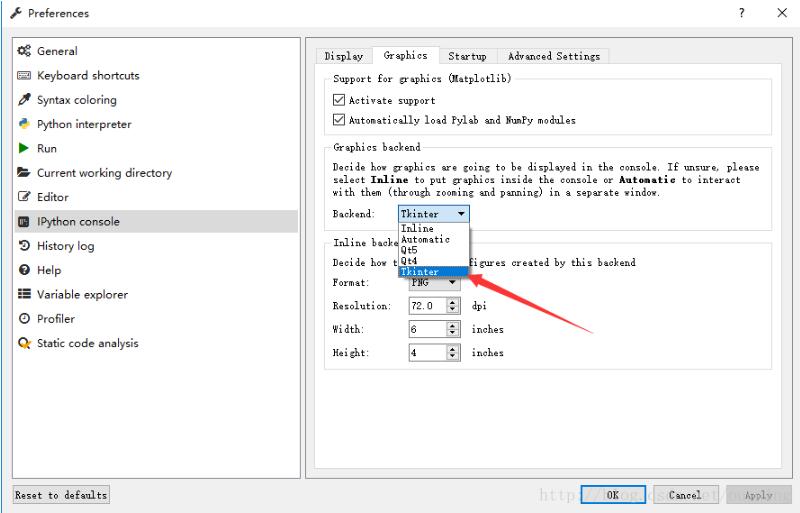The height and width of the screenshot is (513, 800).
Task: Switch to the Graphics tab
Action: click(406, 55)
